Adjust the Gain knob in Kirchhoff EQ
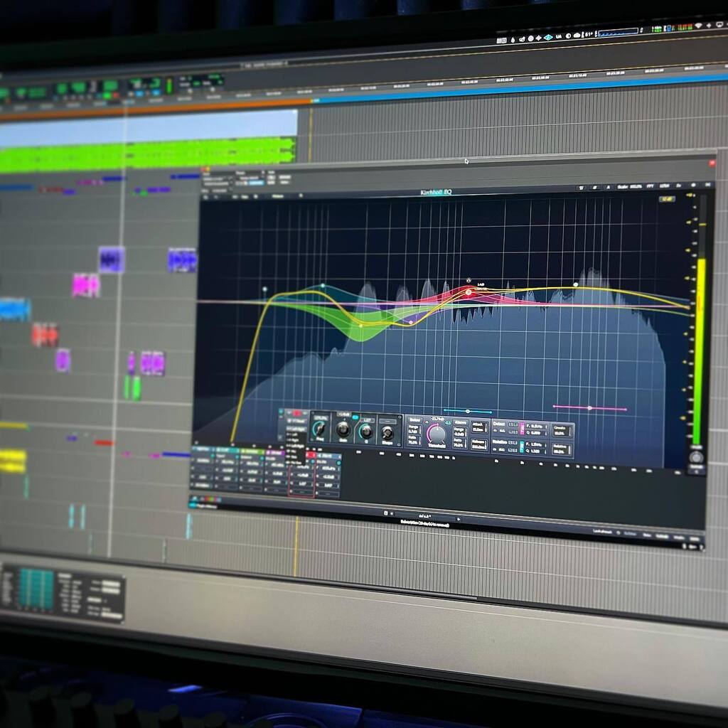728x728 pixels. pos(343,429)
